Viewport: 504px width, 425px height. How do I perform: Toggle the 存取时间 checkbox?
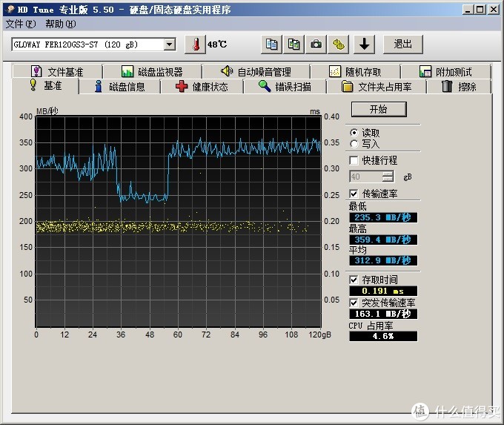354,280
